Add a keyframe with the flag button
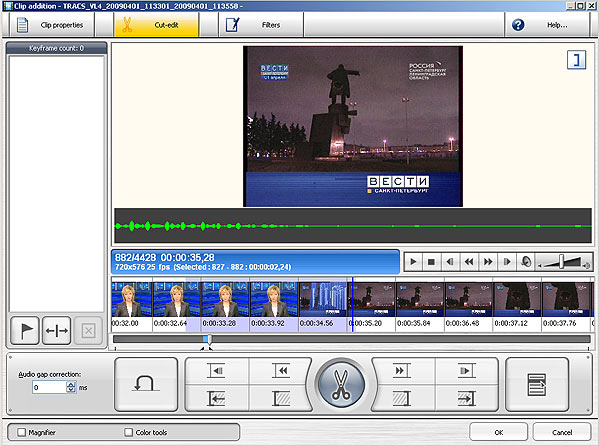The image size is (599, 446). click(25, 331)
